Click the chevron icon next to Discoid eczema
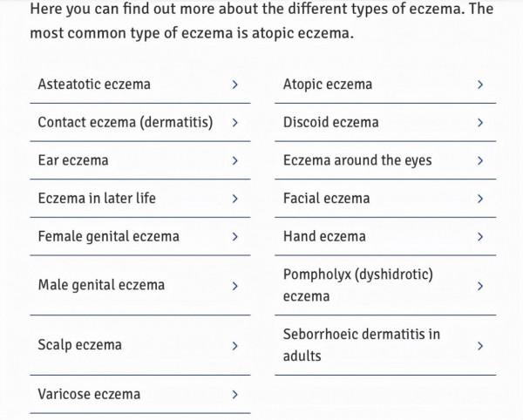This screenshot has width=523, height=420. (x=480, y=123)
